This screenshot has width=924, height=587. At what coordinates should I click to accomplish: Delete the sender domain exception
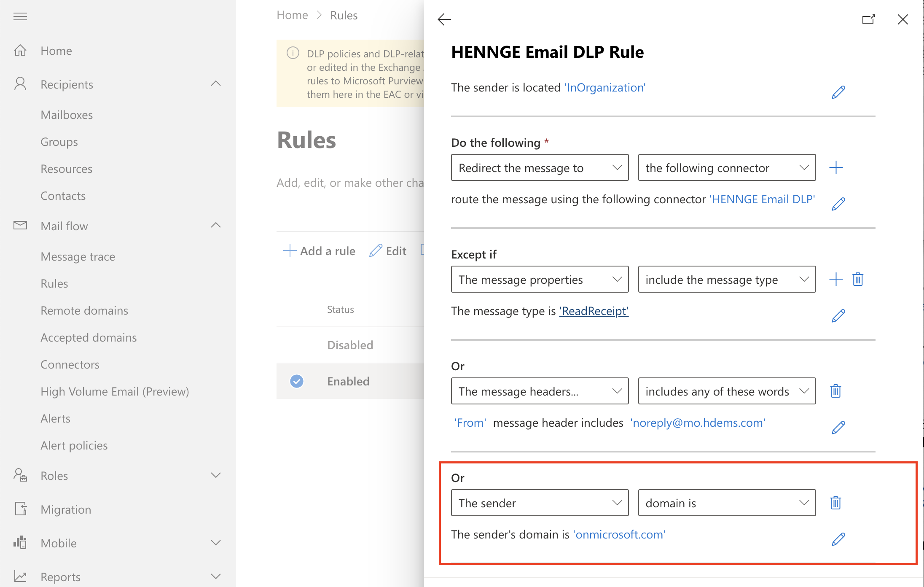[x=835, y=503]
